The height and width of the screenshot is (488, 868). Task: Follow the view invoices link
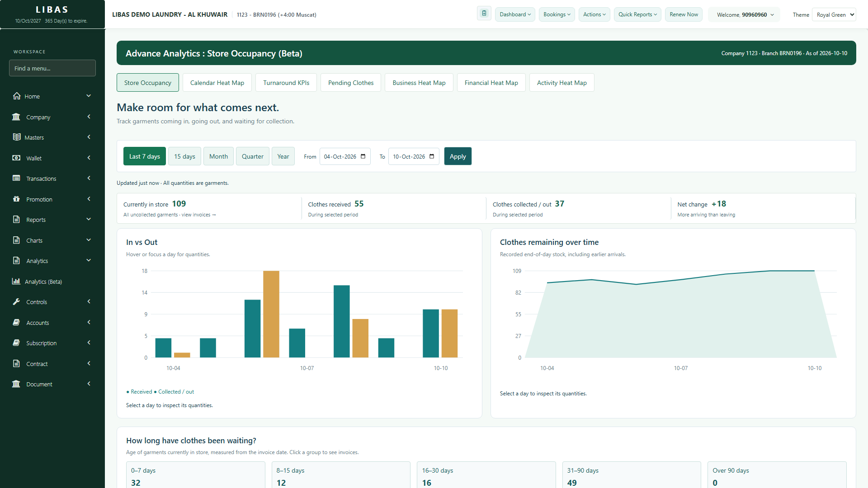pos(198,215)
